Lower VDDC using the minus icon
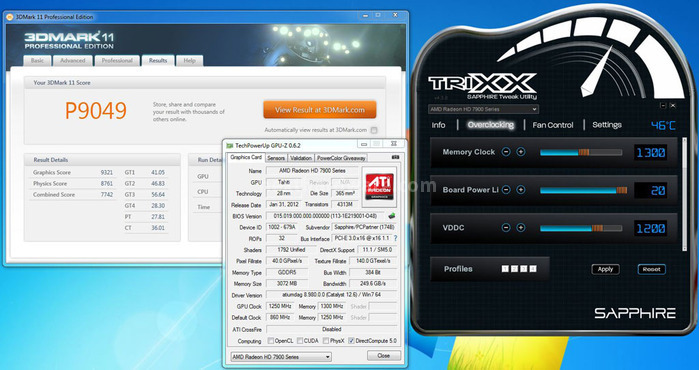Viewport: 699px width, 370px height. [x=506, y=228]
